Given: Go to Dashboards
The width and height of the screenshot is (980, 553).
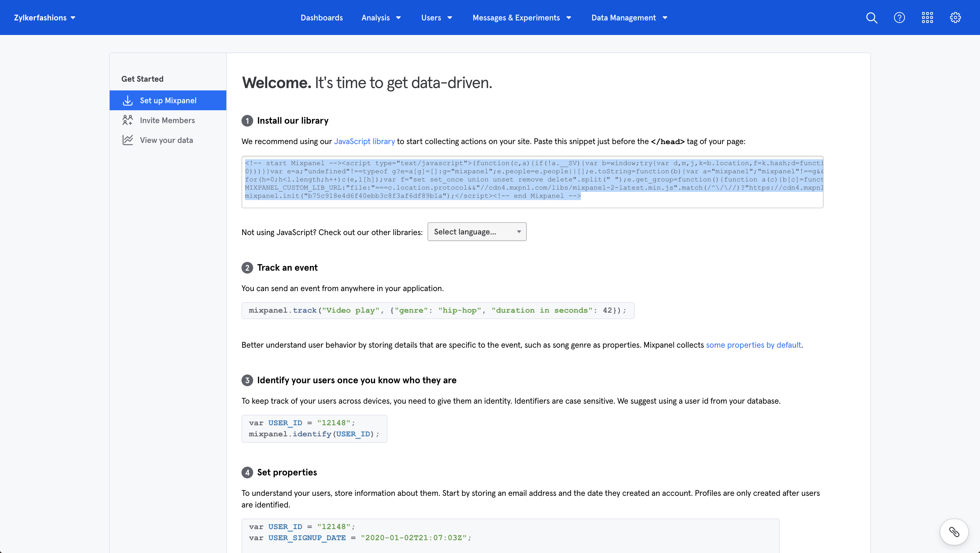Looking at the screenshot, I should point(321,17).
